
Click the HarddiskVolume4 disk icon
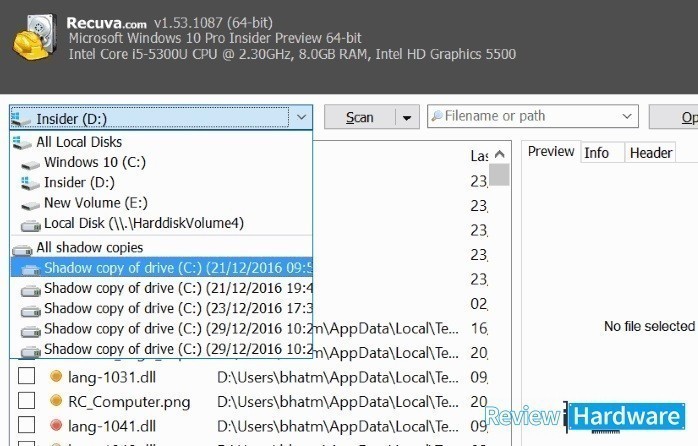(x=31, y=225)
